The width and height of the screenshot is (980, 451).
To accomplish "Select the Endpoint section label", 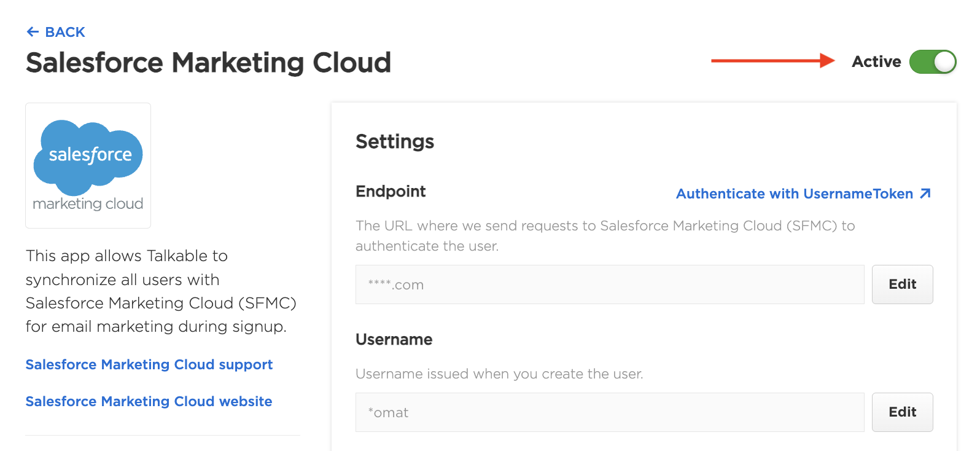I will click(391, 191).
